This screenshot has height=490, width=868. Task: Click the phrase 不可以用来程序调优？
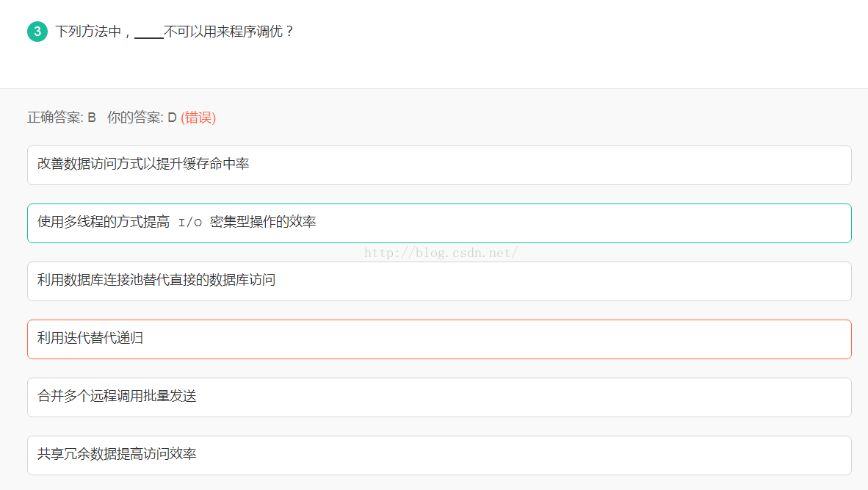[x=228, y=32]
